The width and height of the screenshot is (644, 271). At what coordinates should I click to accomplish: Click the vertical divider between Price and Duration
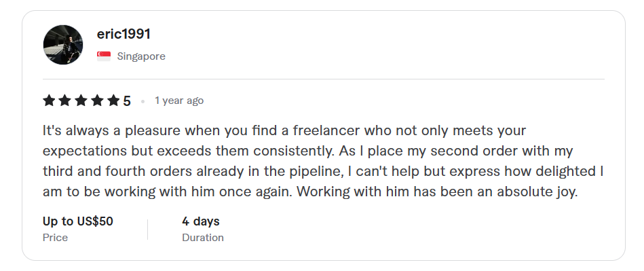coord(147,230)
